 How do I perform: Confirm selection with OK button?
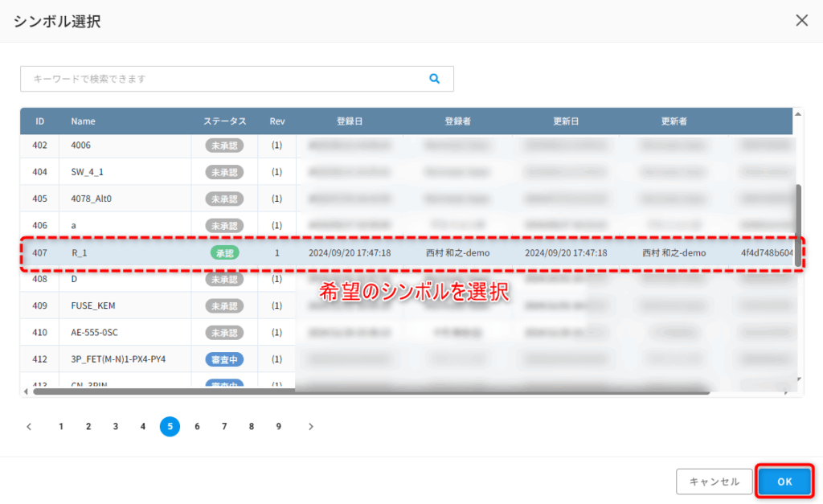click(784, 481)
